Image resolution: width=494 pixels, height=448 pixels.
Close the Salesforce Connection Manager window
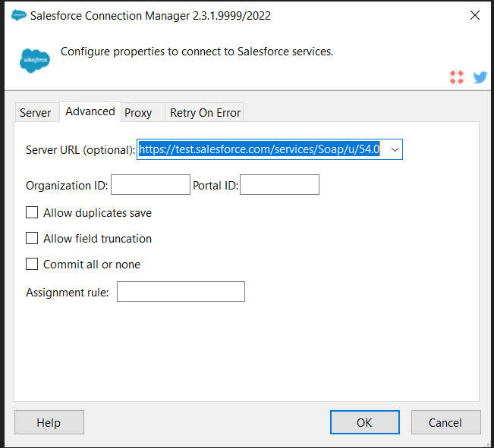click(475, 15)
